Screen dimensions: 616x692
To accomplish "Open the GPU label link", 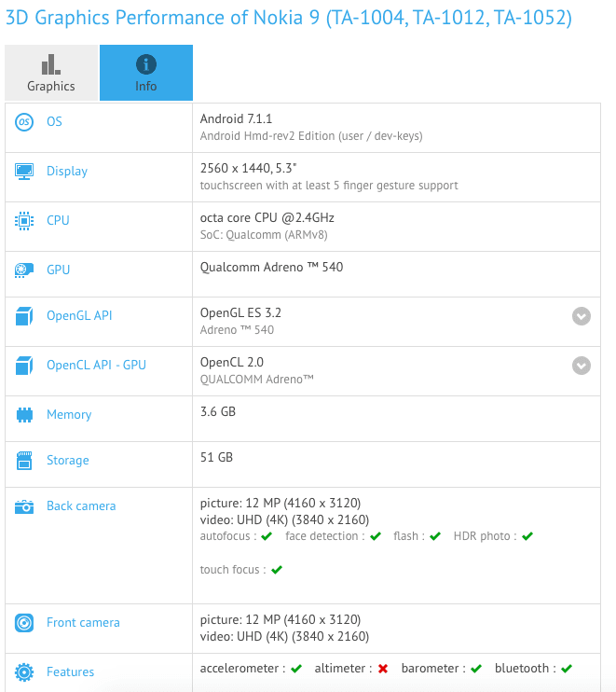I will pos(58,270).
